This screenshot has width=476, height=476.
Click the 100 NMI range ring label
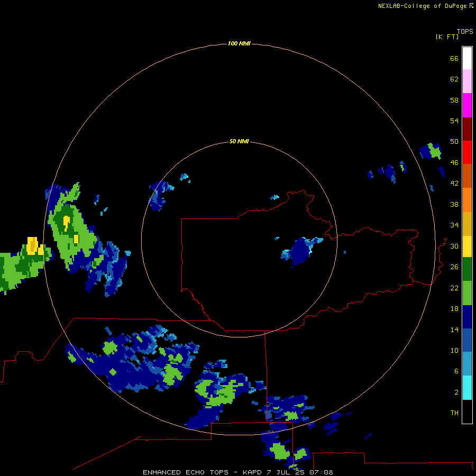pyautogui.click(x=239, y=44)
